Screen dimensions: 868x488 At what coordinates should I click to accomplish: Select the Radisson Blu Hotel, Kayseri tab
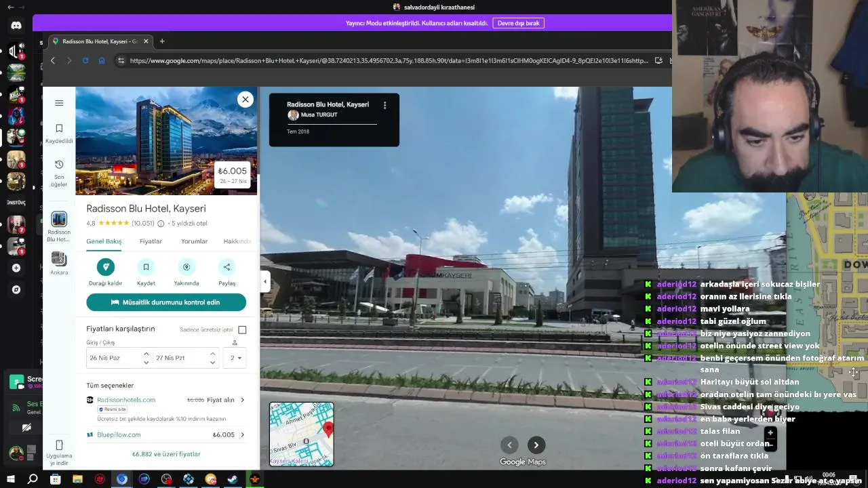[100, 41]
